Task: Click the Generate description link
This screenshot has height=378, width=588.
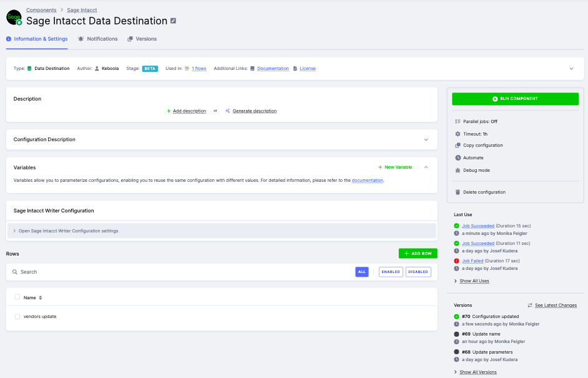Action: pyautogui.click(x=255, y=111)
